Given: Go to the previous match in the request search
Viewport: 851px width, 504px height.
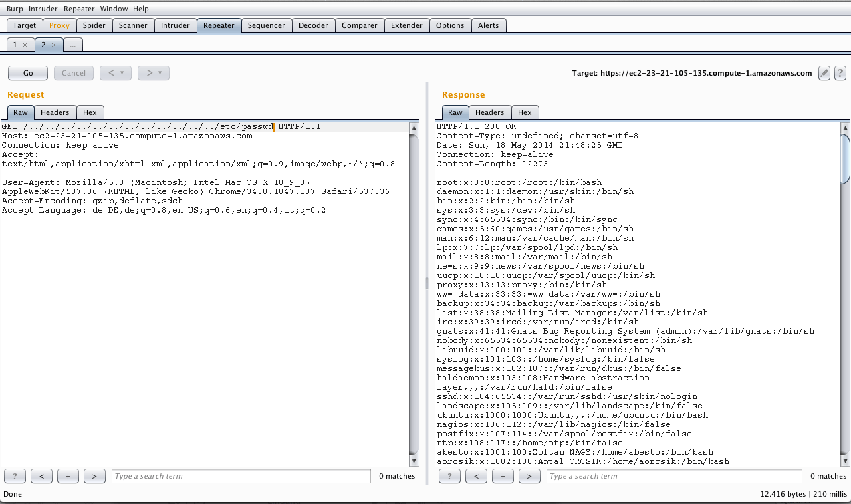Looking at the screenshot, I should [41, 476].
